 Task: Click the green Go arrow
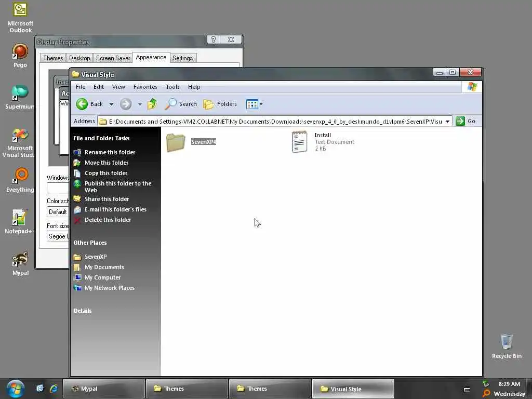click(x=460, y=121)
